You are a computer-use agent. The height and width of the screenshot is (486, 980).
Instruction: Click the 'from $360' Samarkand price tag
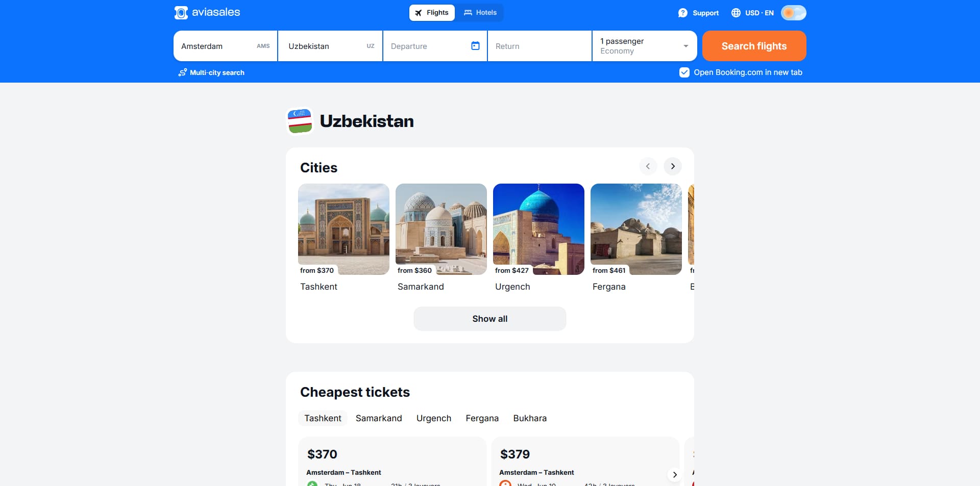pyautogui.click(x=414, y=270)
